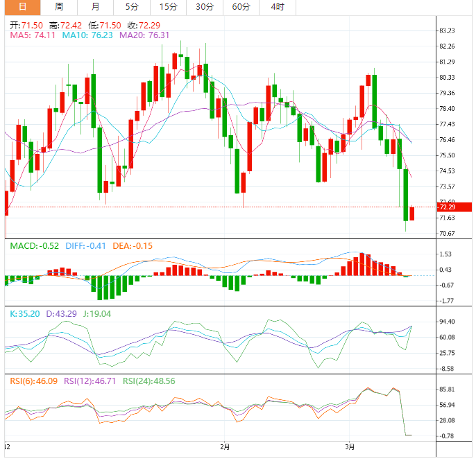Select the RSI(6): 46.09 label

pos(33,381)
